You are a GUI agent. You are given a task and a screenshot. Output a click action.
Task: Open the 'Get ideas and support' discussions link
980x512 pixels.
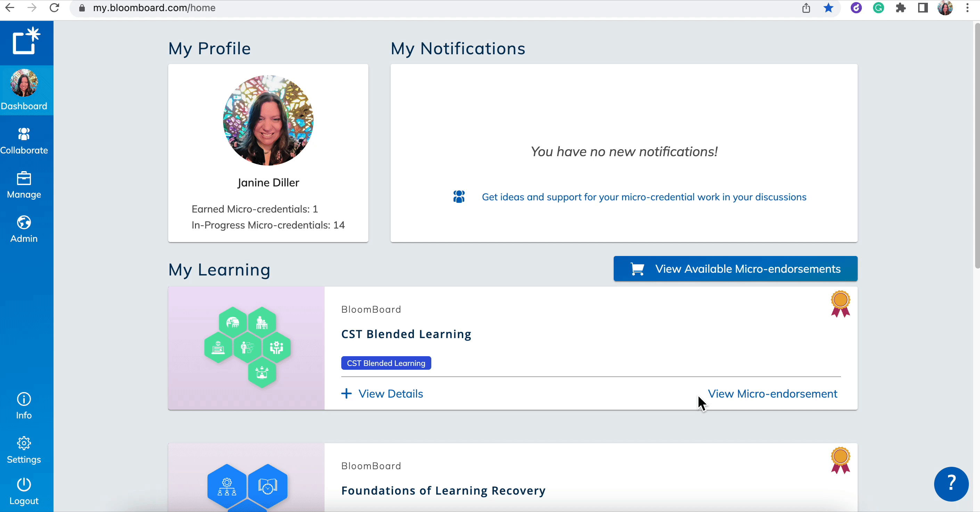click(644, 197)
